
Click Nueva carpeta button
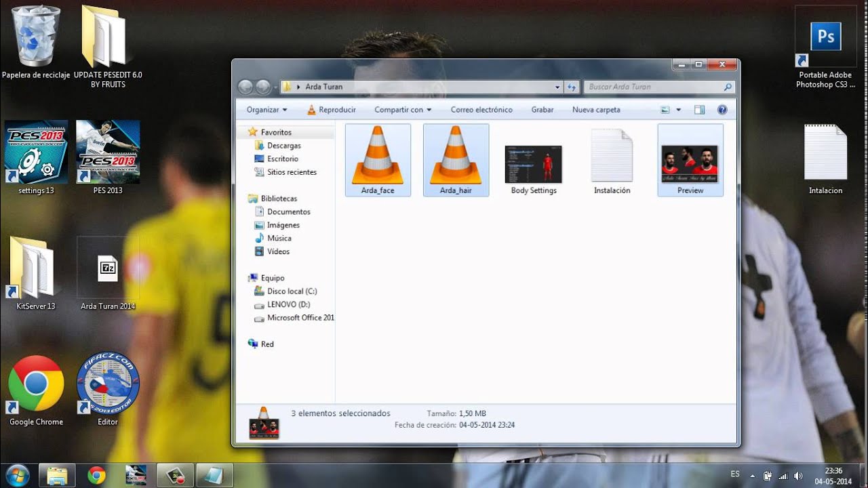click(596, 110)
